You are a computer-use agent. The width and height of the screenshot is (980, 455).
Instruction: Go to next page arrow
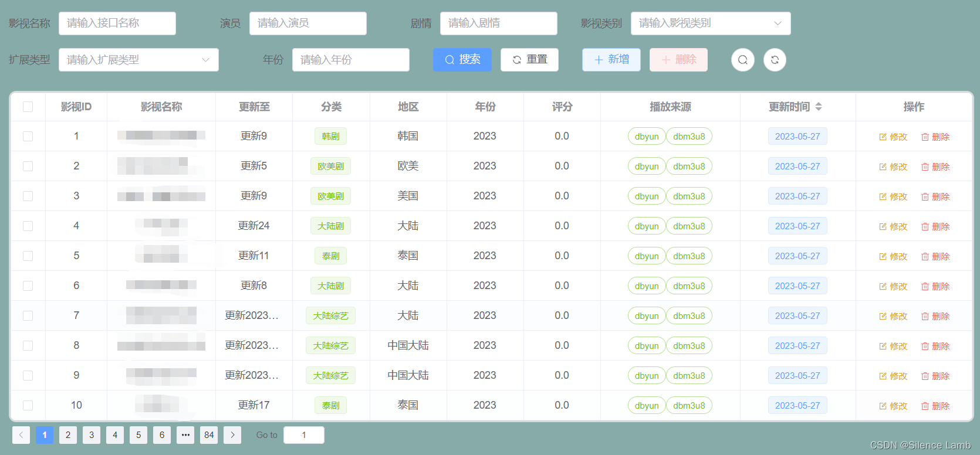pyautogui.click(x=232, y=434)
